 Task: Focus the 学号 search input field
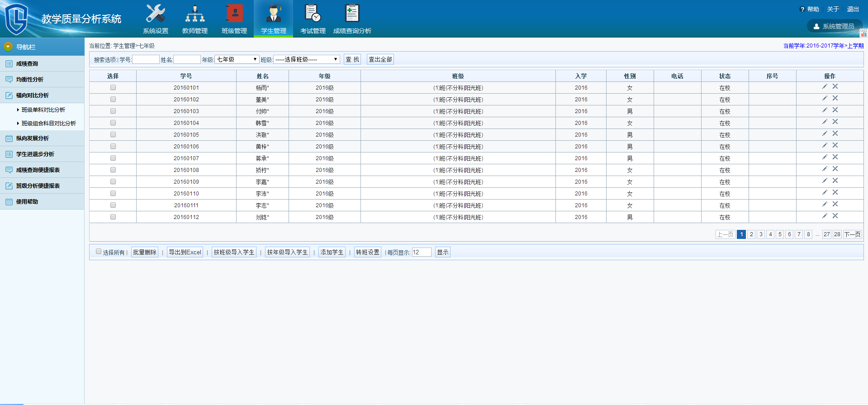(x=146, y=59)
